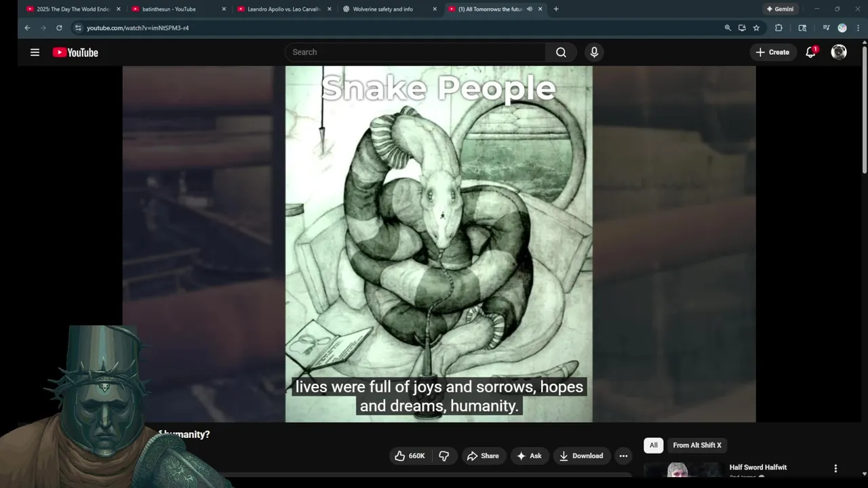Open the YouTube guide hamburger menu
868x488 pixels.
[x=35, y=52]
